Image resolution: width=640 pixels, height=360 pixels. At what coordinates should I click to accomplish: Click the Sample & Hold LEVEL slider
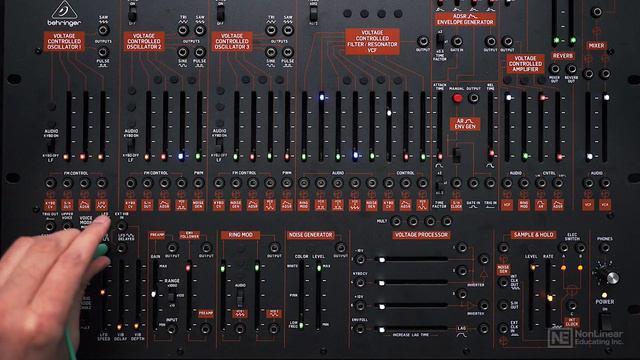532,296
